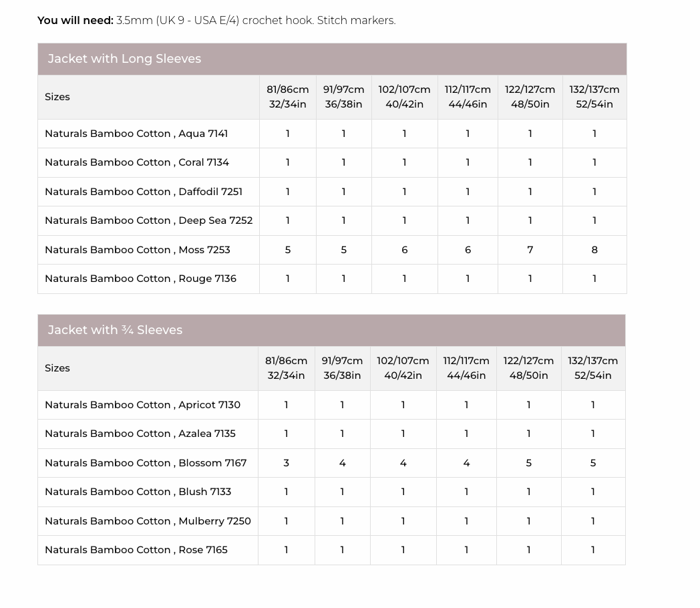Select the Aqua 7141 yarn row label
The image size is (700, 608).
coord(136,134)
